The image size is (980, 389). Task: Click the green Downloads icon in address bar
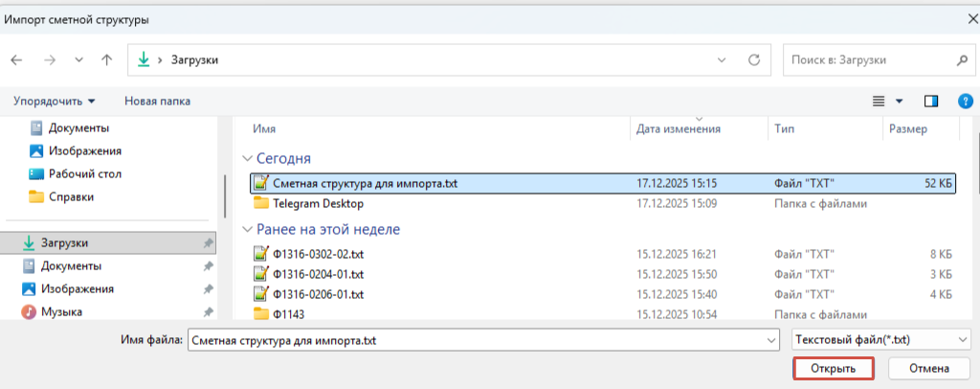pos(144,60)
